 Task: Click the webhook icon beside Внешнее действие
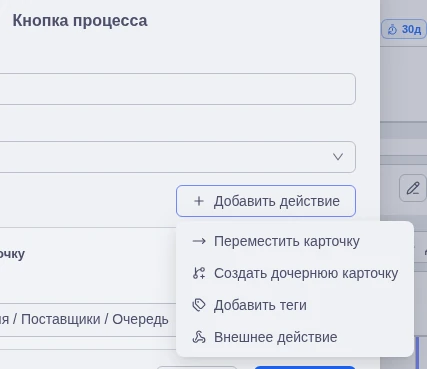199,337
